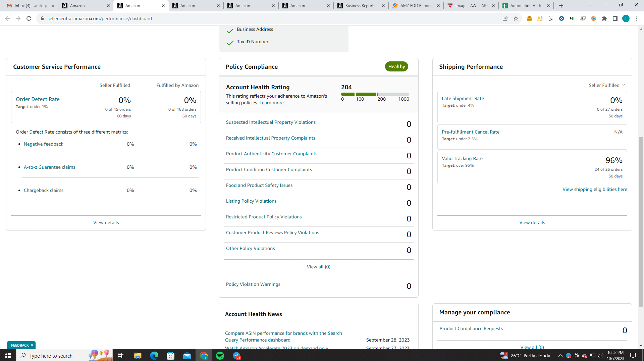Open Microsoft Edge from the taskbar
The width and height of the screenshot is (644, 361).
pyautogui.click(x=154, y=355)
